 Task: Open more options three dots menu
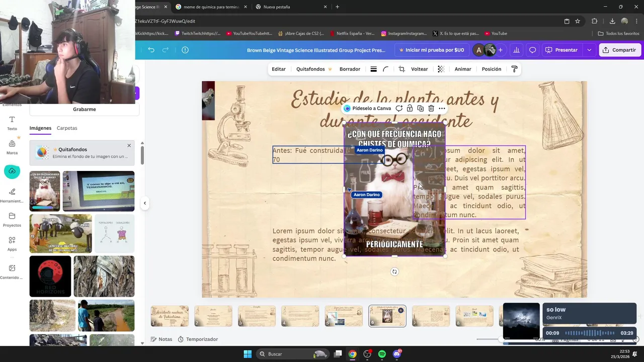click(x=442, y=108)
